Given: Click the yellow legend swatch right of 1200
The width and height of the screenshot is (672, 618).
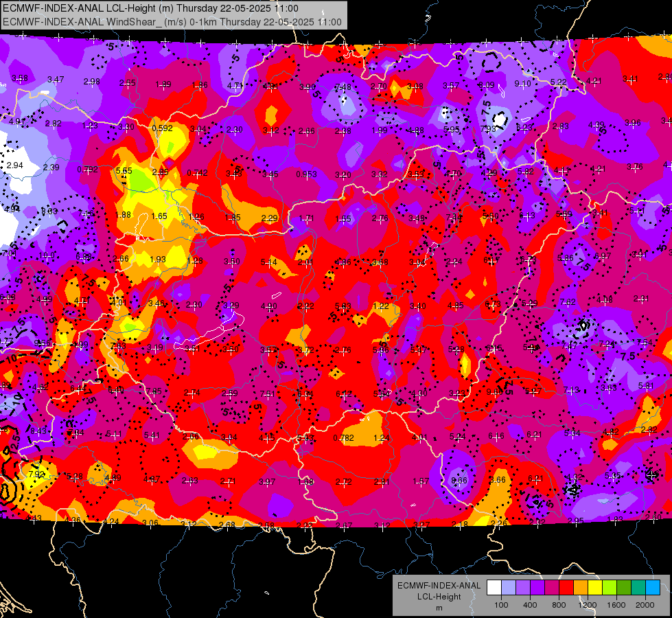Looking at the screenshot, I should pos(595,588).
